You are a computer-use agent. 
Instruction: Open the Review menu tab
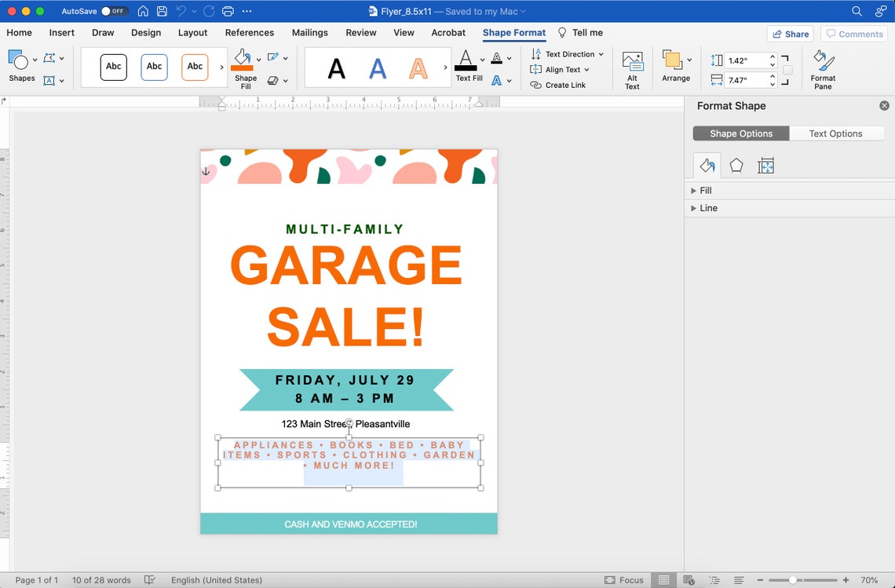(x=360, y=32)
